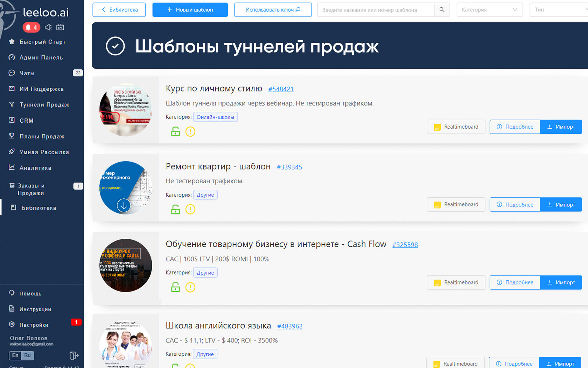Image resolution: width=588 pixels, height=368 pixels.
Task: Click yellow warning icon for Ремонт квартир
Action: tap(190, 209)
